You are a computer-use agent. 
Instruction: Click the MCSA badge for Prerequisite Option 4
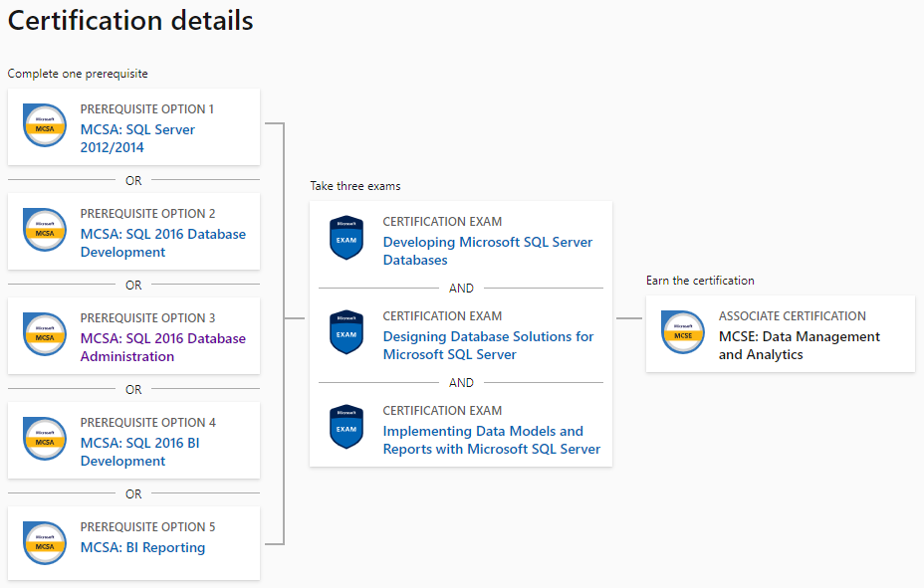click(x=45, y=439)
